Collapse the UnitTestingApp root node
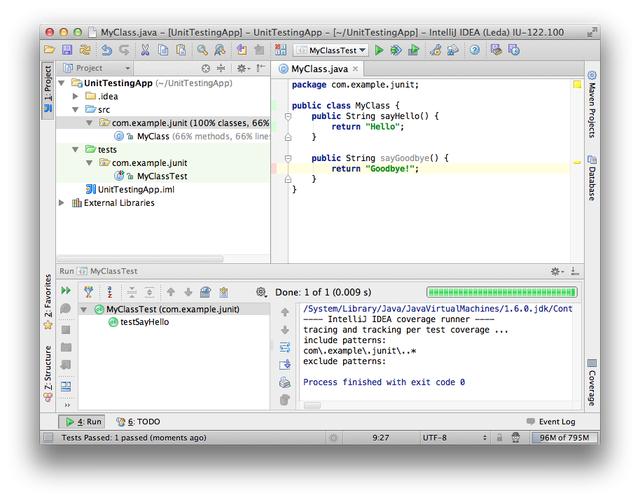This screenshot has width=640, height=500. 62,83
